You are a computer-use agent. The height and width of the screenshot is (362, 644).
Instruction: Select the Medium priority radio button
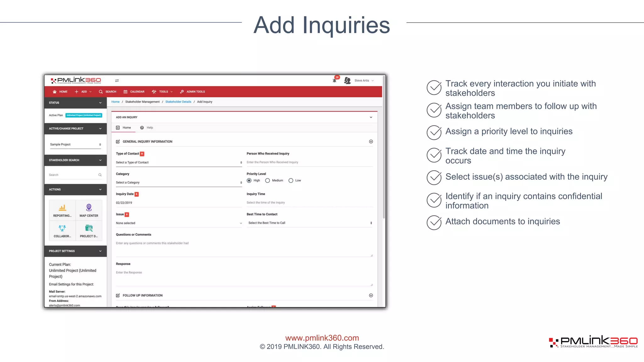click(x=268, y=180)
